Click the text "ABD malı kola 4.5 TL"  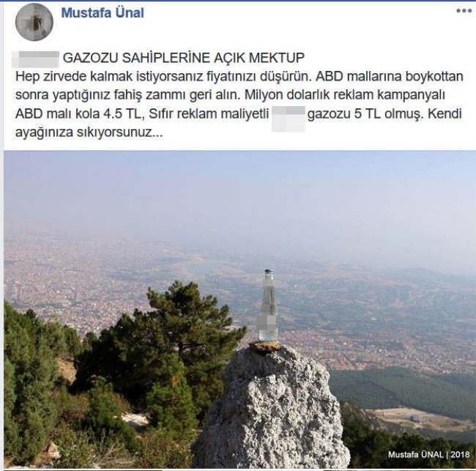(79, 114)
